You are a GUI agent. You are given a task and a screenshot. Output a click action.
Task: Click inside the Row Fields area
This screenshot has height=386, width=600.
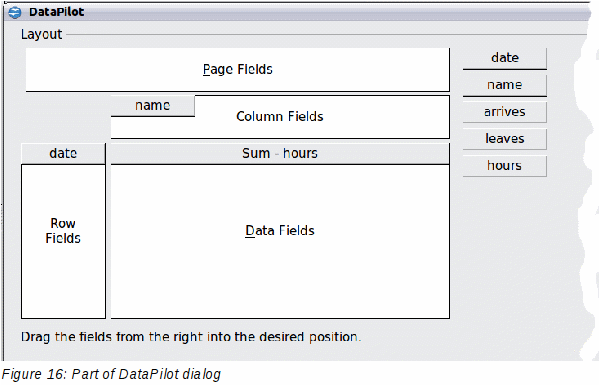tap(63, 241)
